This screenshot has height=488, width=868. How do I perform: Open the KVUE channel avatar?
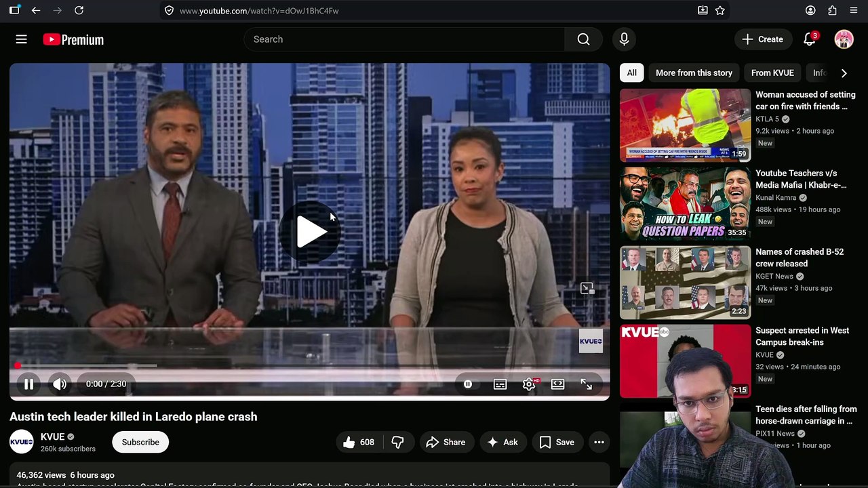tap(22, 442)
